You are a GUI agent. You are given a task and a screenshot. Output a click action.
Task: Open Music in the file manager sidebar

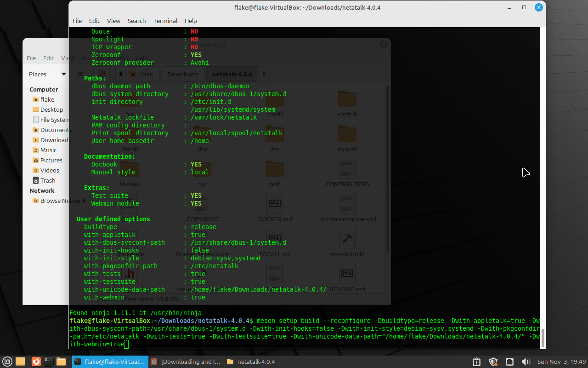45,150
